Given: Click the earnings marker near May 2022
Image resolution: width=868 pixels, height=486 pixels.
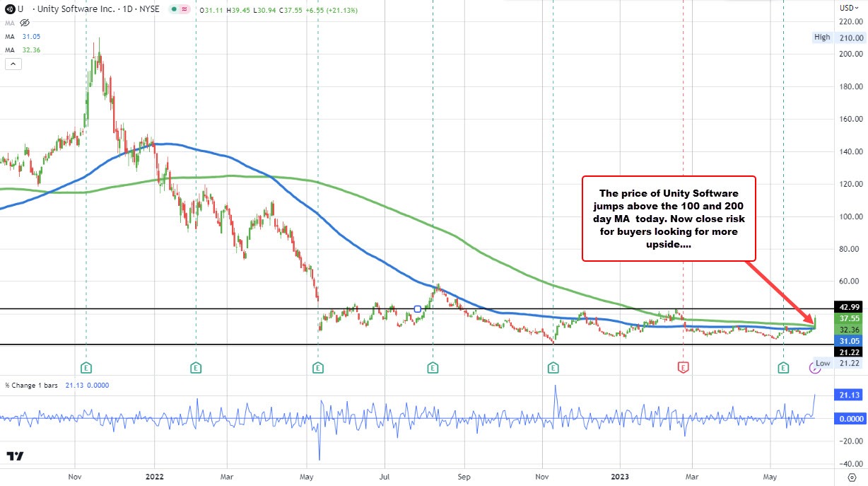Looking at the screenshot, I should click(x=318, y=367).
